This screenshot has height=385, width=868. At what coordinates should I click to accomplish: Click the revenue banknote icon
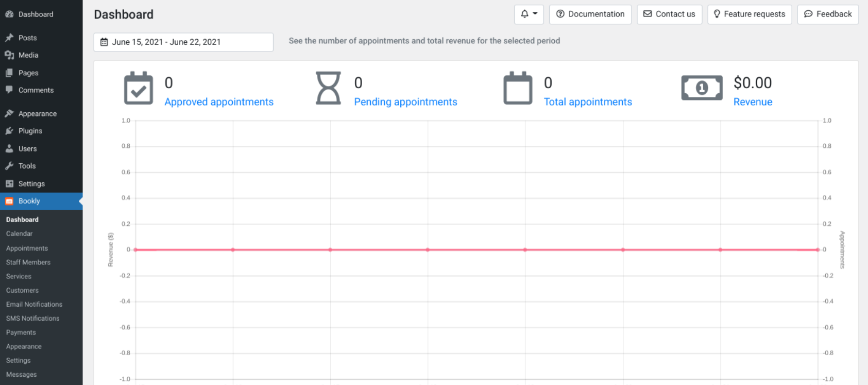[x=702, y=88]
